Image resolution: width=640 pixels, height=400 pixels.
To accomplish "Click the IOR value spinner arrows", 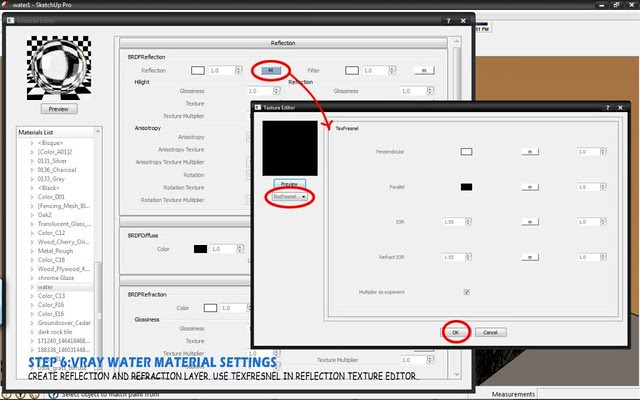I will 469,222.
